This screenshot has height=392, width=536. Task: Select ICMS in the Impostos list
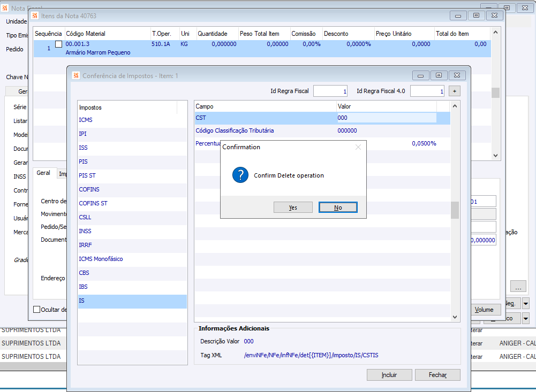pos(132,120)
